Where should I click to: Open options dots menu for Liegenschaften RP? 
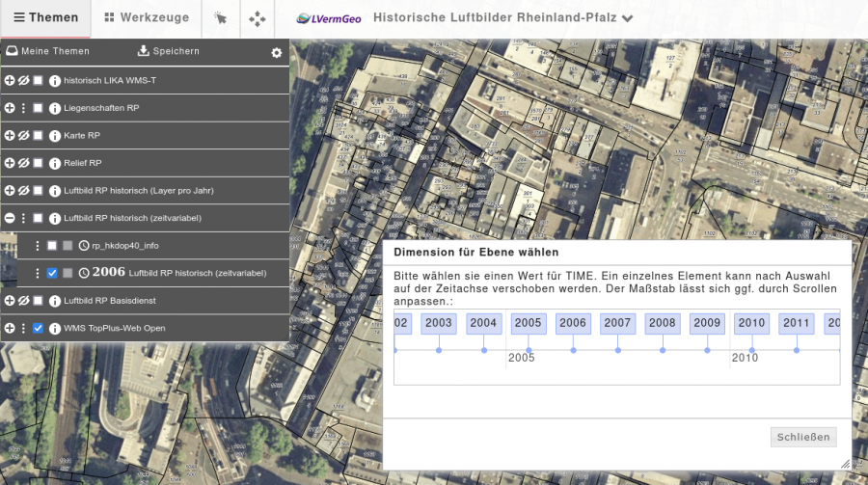(x=23, y=108)
